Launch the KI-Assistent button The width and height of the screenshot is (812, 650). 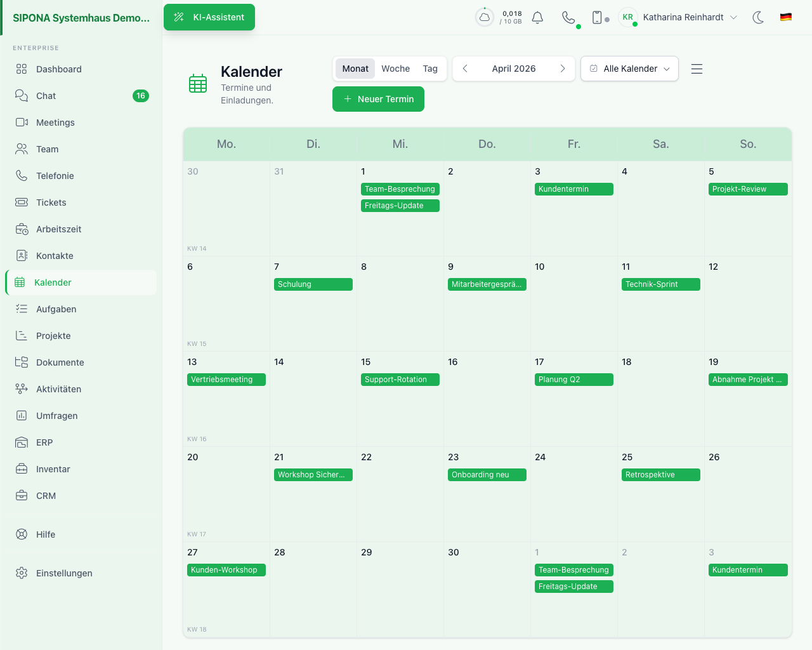point(209,17)
